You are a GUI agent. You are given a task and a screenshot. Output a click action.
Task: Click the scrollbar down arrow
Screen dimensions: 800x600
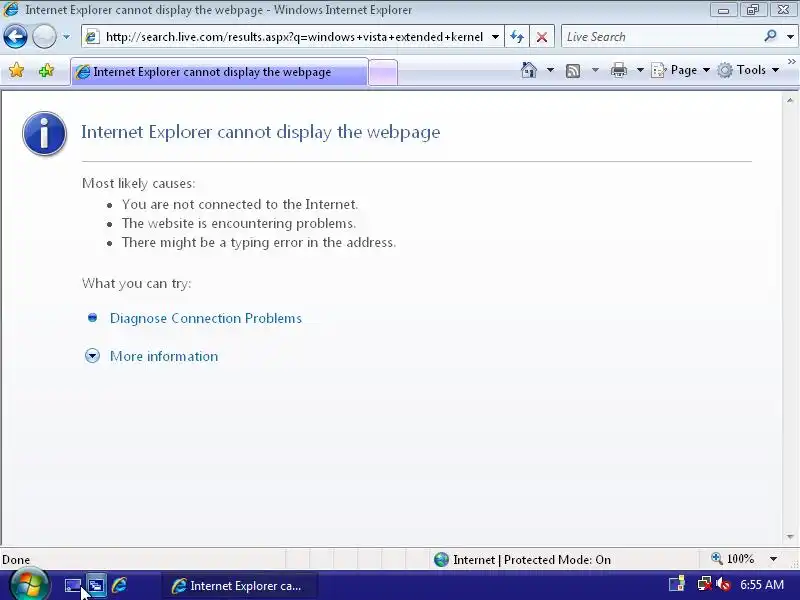(790, 537)
